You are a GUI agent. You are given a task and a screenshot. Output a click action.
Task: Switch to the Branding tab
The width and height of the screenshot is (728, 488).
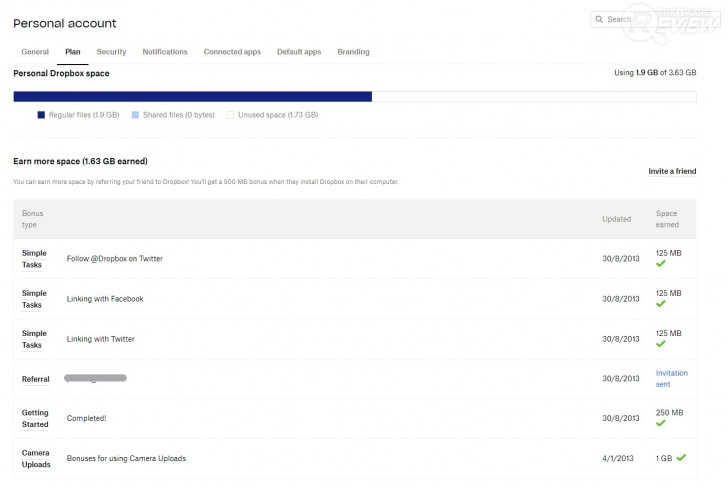(x=353, y=52)
